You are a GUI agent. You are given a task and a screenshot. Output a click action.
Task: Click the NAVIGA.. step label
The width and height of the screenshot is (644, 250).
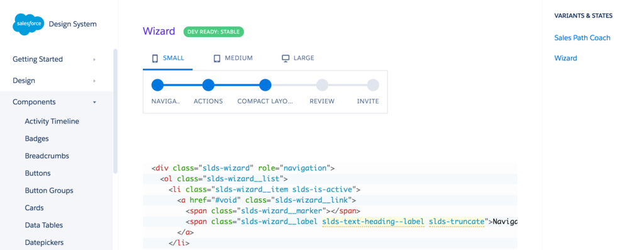pyautogui.click(x=165, y=101)
